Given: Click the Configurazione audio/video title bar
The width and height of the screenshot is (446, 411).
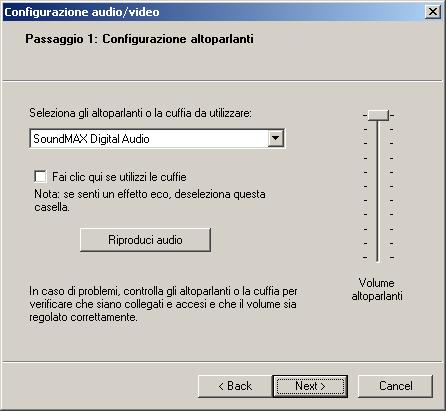Looking at the screenshot, I should [213, 12].
